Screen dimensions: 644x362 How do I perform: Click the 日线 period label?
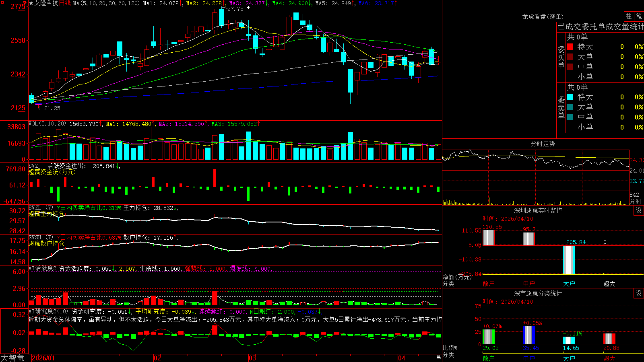coord(65,3)
